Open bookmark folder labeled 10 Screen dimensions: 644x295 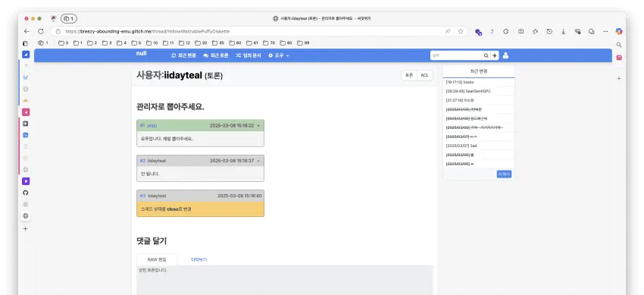[x=152, y=42]
